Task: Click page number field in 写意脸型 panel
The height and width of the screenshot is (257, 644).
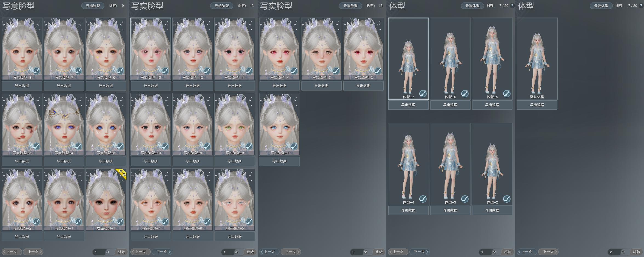Action: 99,252
